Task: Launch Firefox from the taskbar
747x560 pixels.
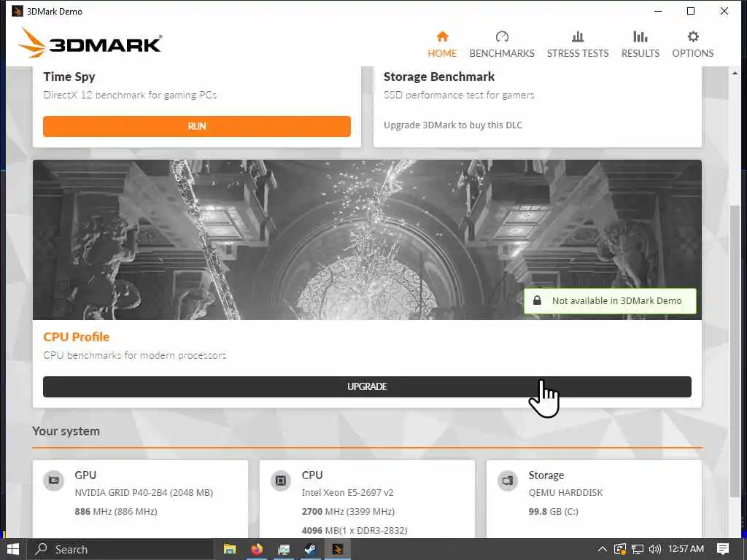Action: tap(257, 549)
